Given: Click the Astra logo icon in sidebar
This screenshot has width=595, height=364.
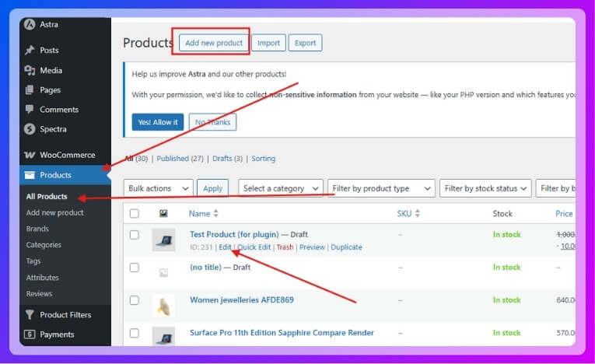Looking at the screenshot, I should (x=30, y=25).
